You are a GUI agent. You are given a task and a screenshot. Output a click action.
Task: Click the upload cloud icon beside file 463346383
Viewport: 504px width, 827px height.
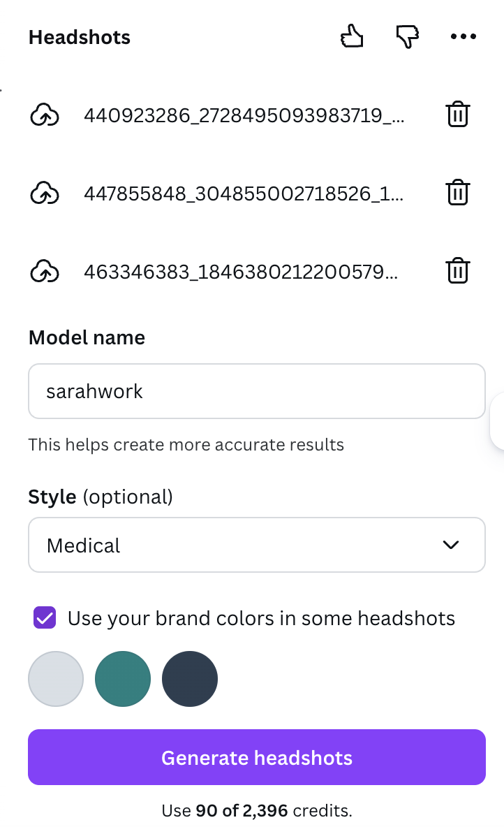point(45,272)
